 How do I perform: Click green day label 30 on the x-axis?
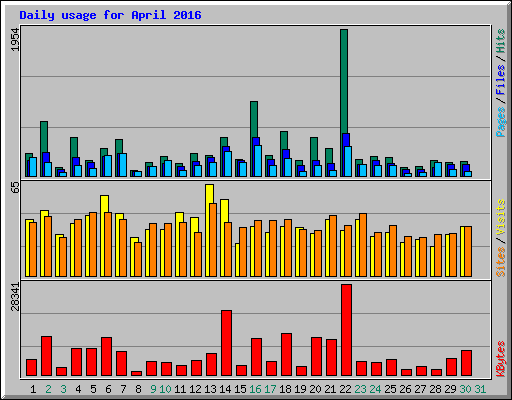click(465, 389)
